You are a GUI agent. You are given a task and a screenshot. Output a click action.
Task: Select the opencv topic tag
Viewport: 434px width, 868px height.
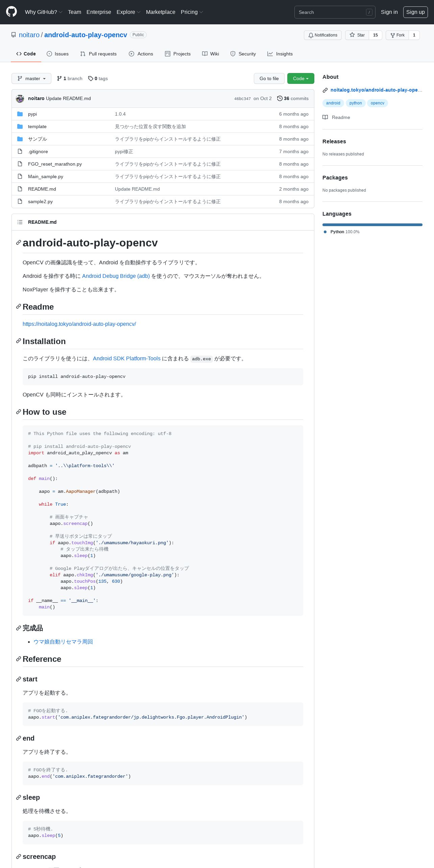(x=377, y=103)
